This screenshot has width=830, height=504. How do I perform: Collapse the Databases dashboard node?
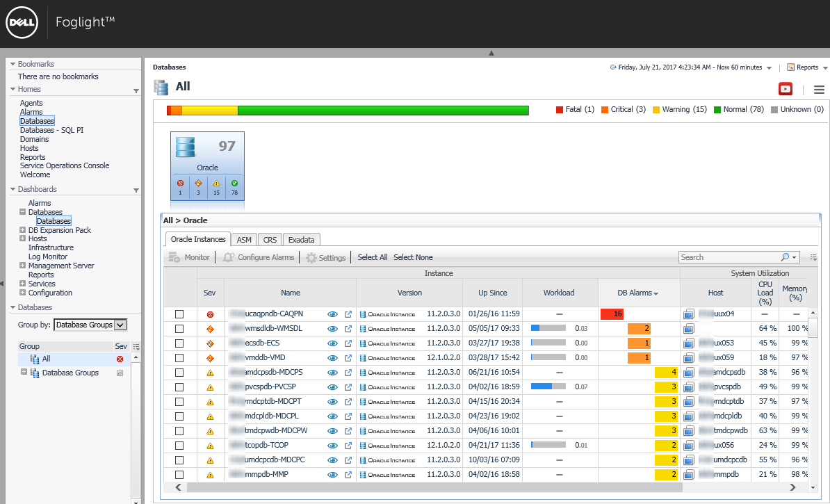(22, 212)
